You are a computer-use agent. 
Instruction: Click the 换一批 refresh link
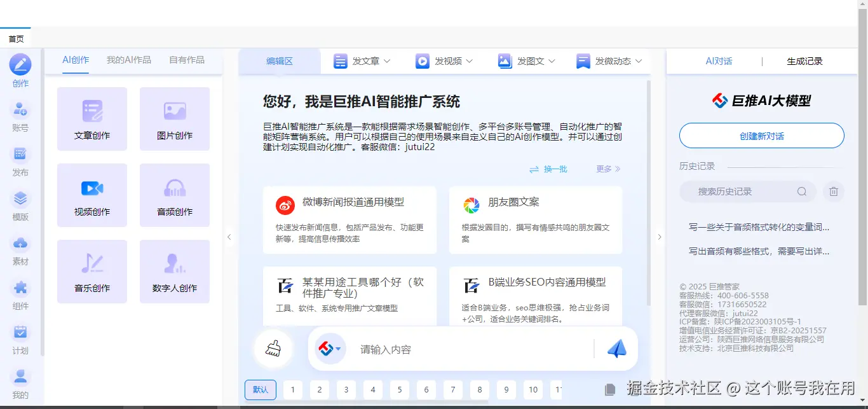pyautogui.click(x=548, y=169)
